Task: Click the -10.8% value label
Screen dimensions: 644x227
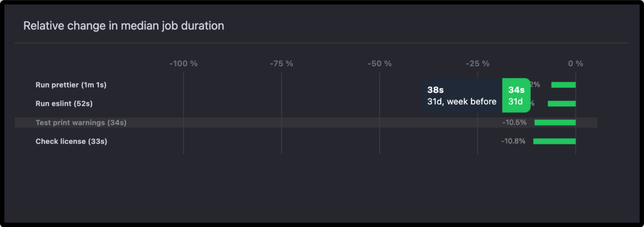Action: point(513,141)
